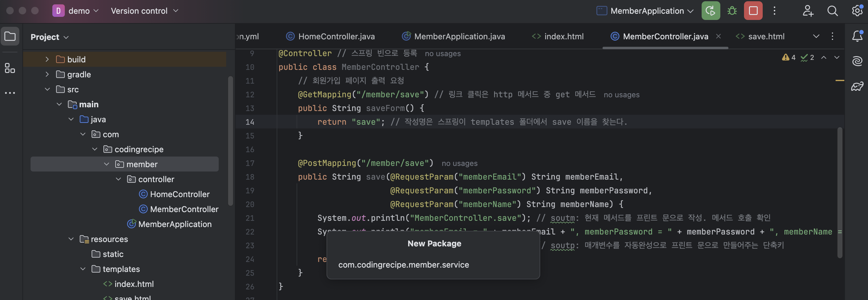Open the MemberApplication run configuration dropdown

645,11
